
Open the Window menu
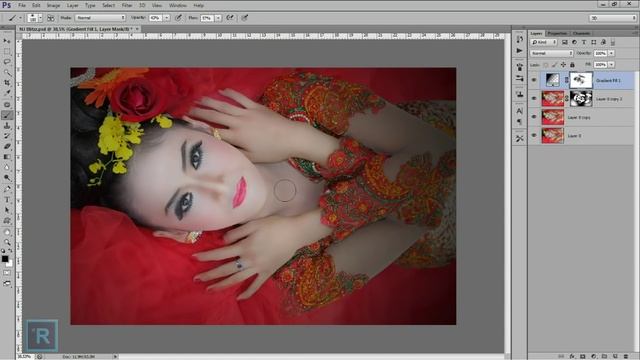click(x=178, y=5)
